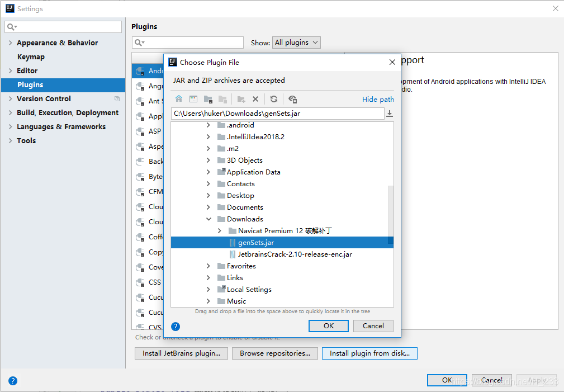Viewport: 564px width, 392px height.
Task: Expand the Favorites folder chevron
Action: (x=208, y=266)
